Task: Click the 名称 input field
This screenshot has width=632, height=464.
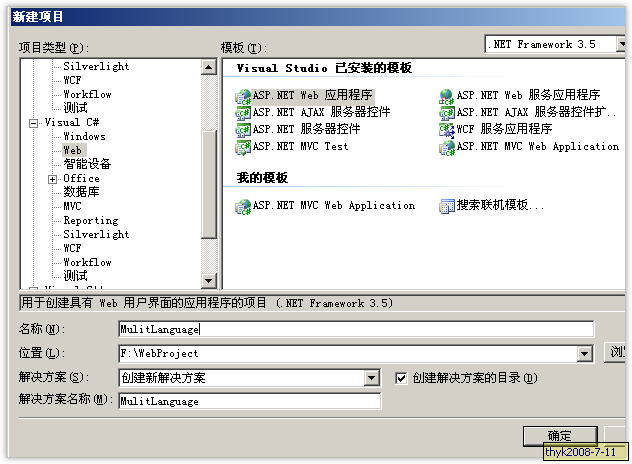Action: point(356,329)
